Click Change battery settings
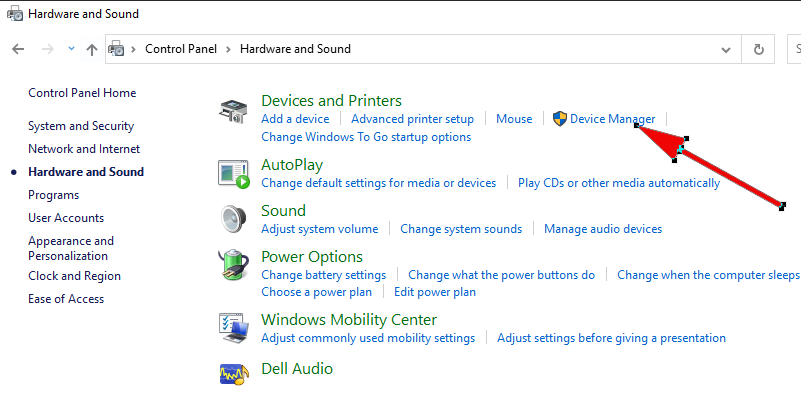801x397 pixels. [x=324, y=275]
